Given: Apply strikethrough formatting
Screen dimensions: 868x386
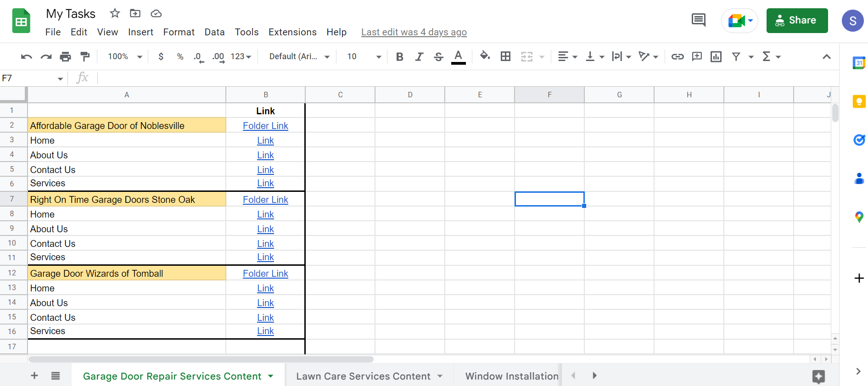Looking at the screenshot, I should [438, 56].
